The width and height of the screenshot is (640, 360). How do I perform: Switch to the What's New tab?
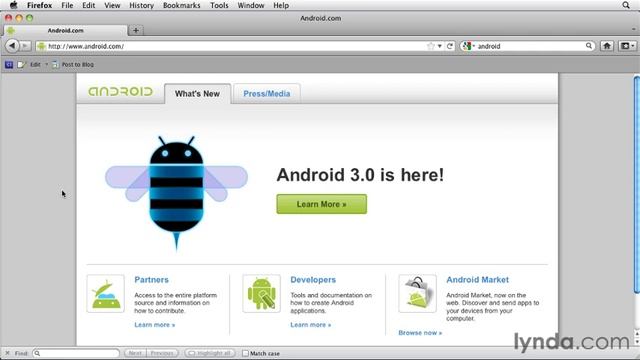(198, 93)
